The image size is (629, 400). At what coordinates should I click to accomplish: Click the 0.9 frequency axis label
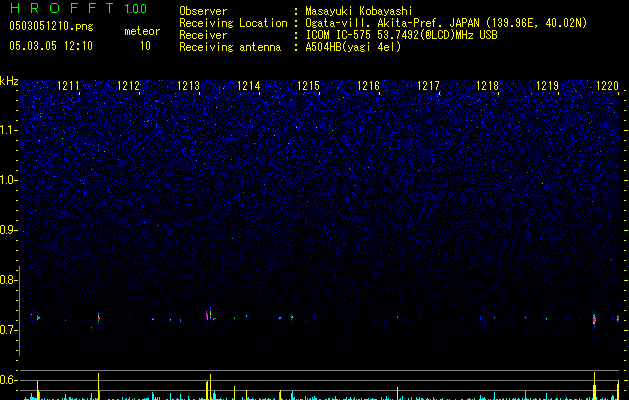pos(9,230)
